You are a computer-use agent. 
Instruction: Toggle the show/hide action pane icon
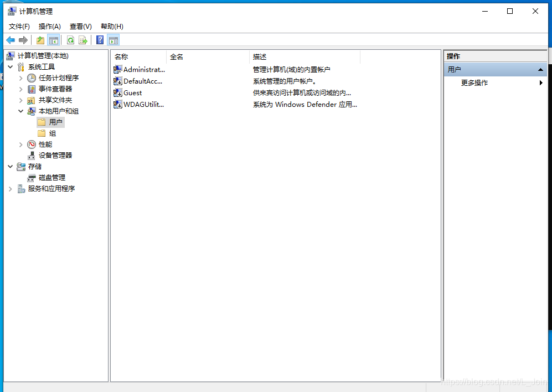click(114, 40)
